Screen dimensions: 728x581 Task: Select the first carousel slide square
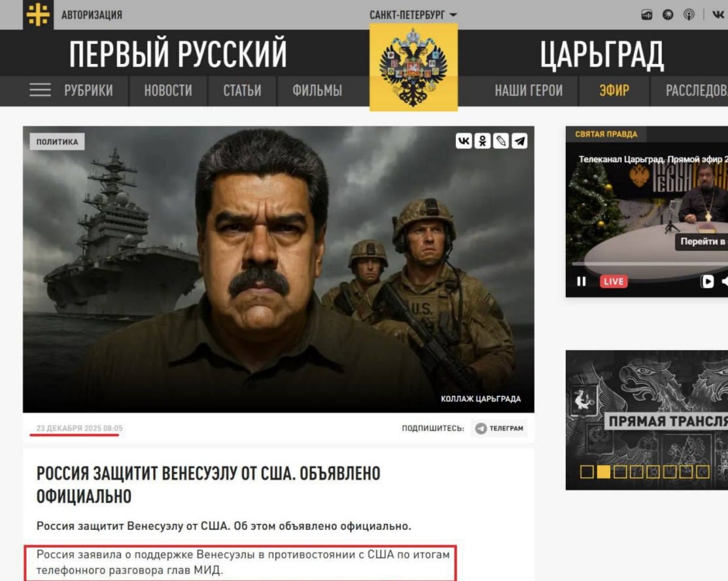tap(587, 472)
